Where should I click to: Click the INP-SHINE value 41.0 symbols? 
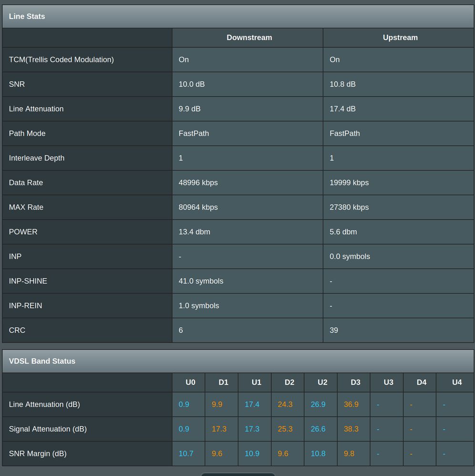(201, 281)
